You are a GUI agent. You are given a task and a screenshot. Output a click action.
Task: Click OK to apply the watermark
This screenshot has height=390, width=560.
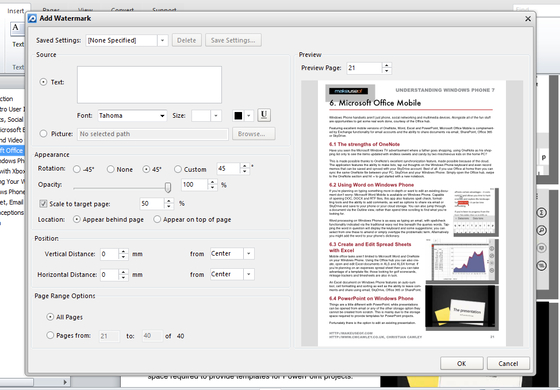tap(461, 363)
